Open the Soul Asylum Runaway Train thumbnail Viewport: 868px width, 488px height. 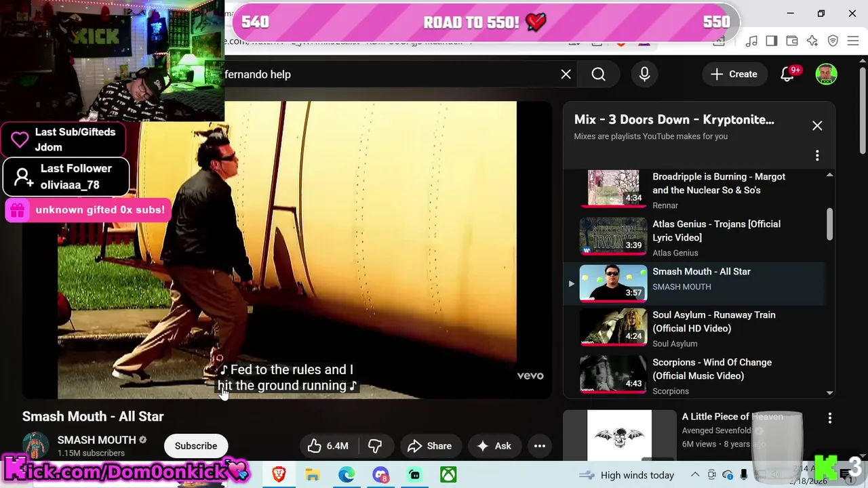tap(613, 327)
